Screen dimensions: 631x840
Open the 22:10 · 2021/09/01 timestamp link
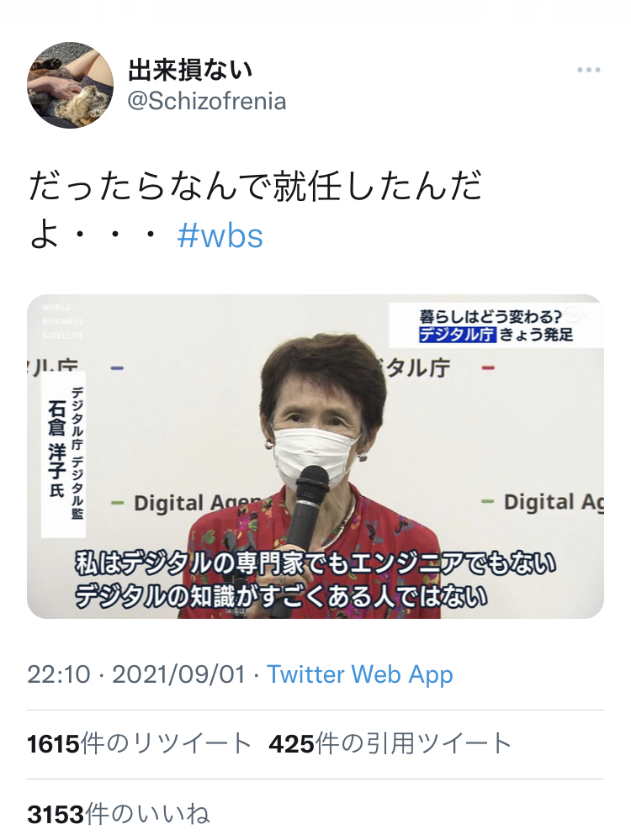click(136, 674)
